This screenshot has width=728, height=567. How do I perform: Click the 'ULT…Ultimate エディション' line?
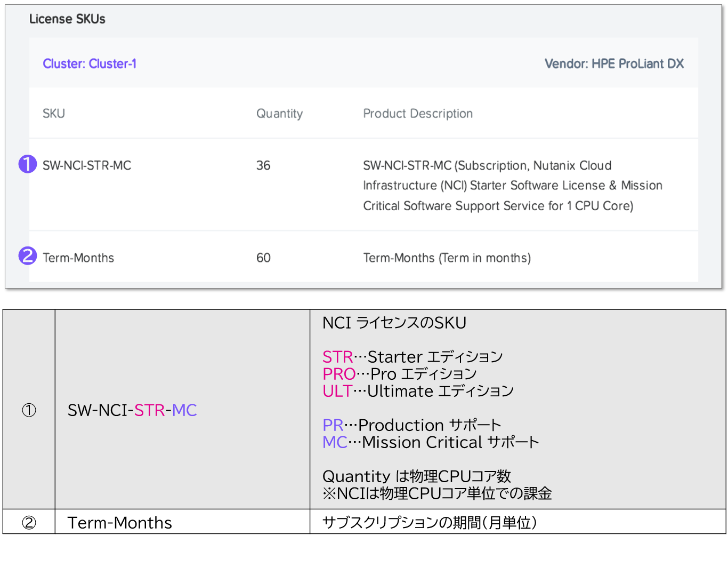tap(418, 391)
